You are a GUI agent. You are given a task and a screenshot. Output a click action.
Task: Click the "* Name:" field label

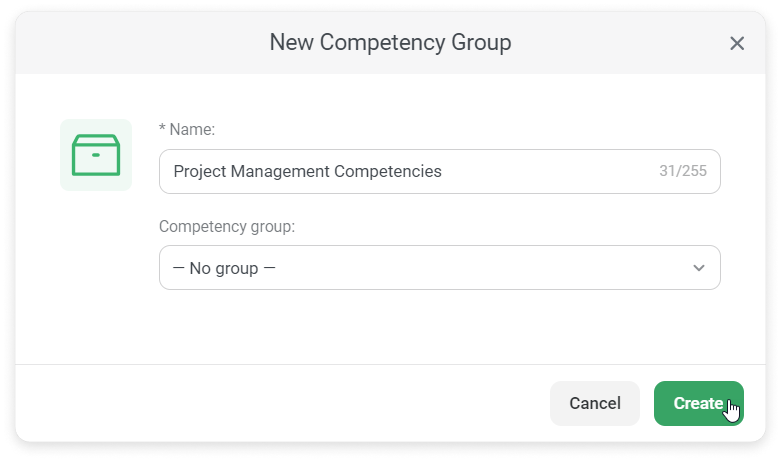[187, 129]
